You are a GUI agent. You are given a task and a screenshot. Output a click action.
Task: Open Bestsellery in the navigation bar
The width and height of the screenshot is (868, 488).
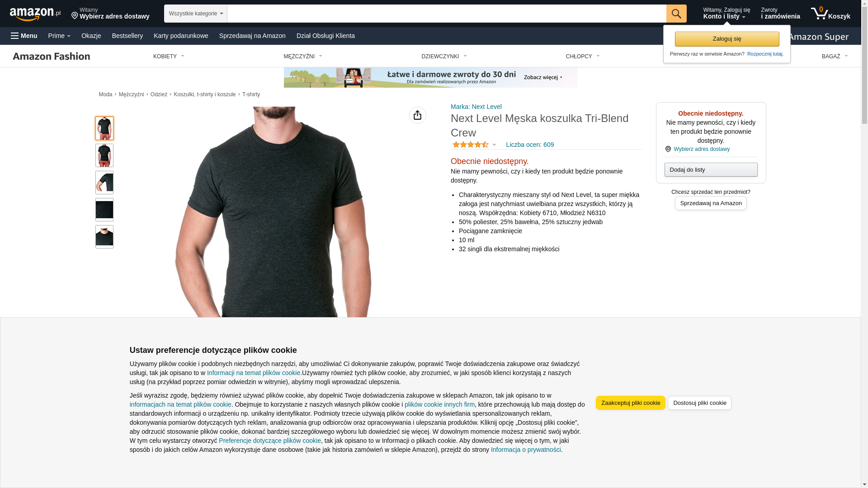coord(127,36)
